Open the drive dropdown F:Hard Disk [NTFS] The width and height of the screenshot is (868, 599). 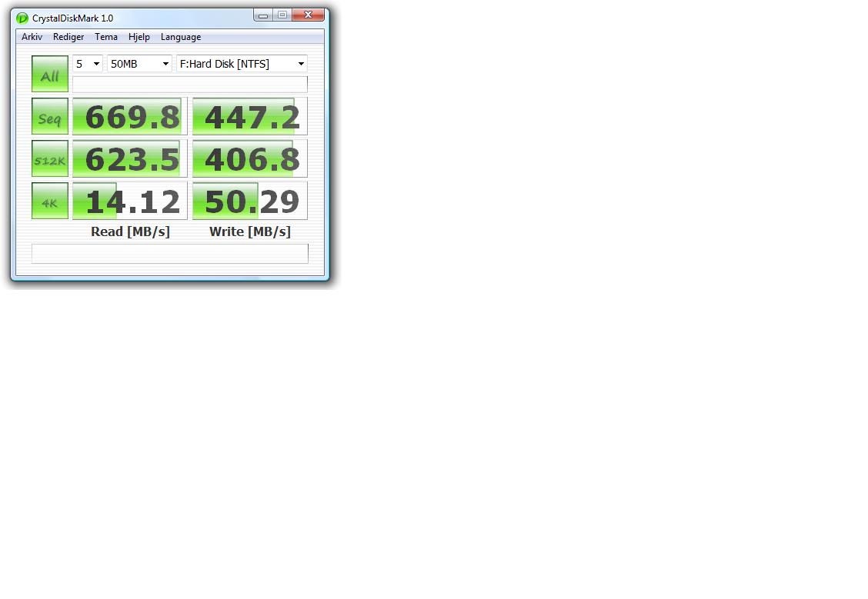pos(242,64)
